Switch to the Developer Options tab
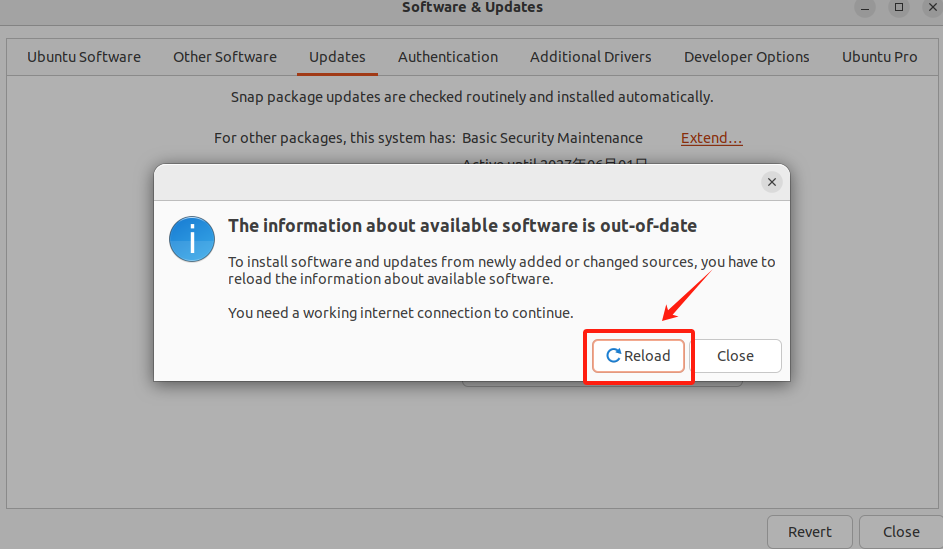This screenshot has height=549, width=943. 746,57
